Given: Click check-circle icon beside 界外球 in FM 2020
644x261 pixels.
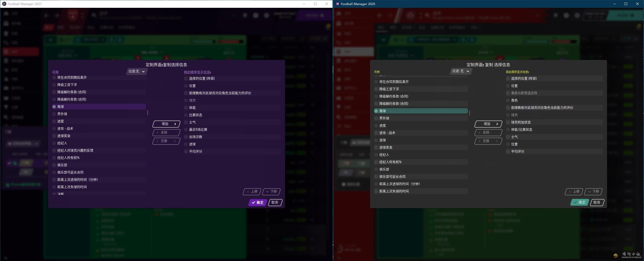Looking at the screenshot, I should (x=376, y=118).
